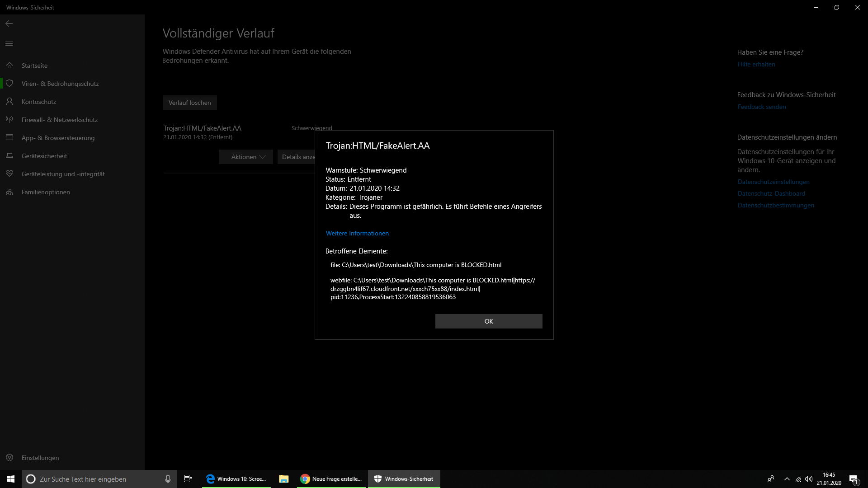Open the taskbar clock and date
Image resolution: width=868 pixels, height=488 pixels.
(829, 479)
